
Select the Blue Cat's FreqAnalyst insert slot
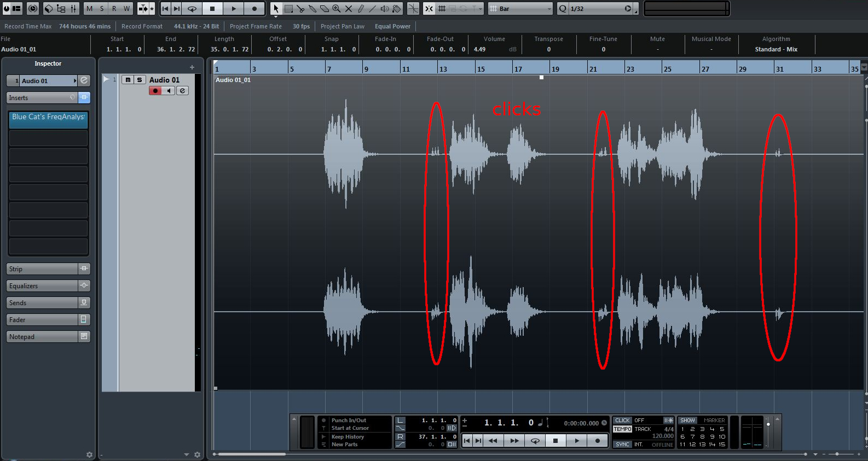tap(48, 120)
